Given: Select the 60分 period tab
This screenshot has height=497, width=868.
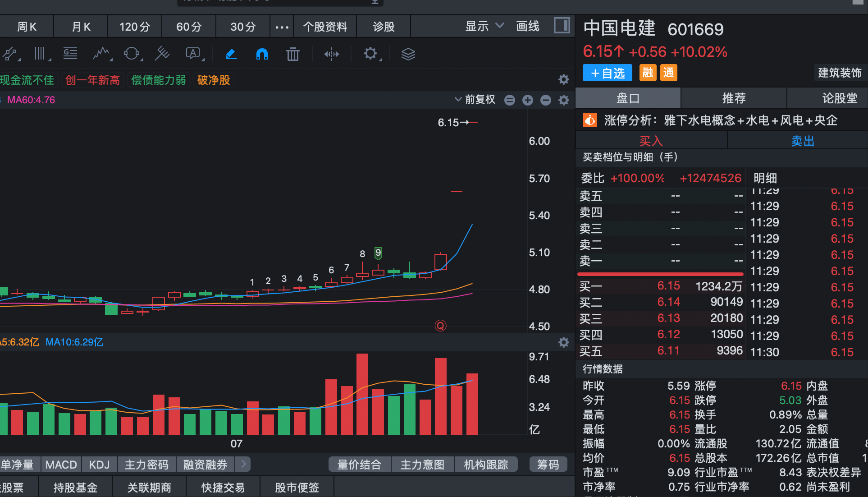Looking at the screenshot, I should click(189, 27).
